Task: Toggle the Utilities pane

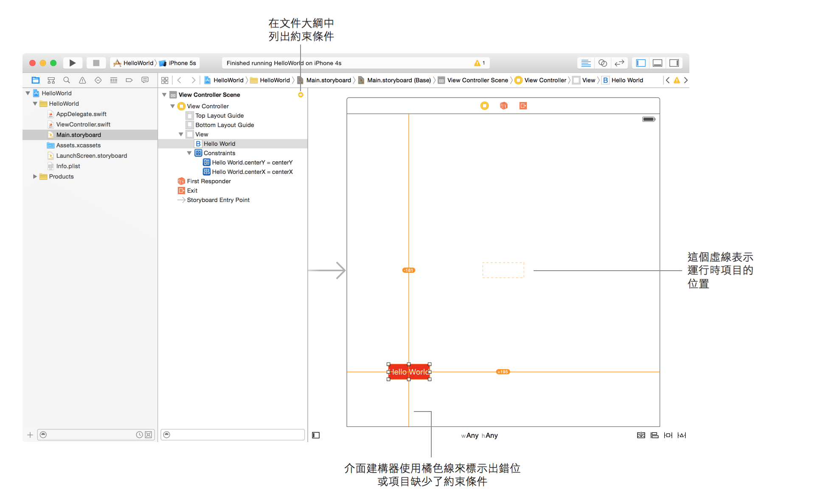Action: tap(674, 63)
